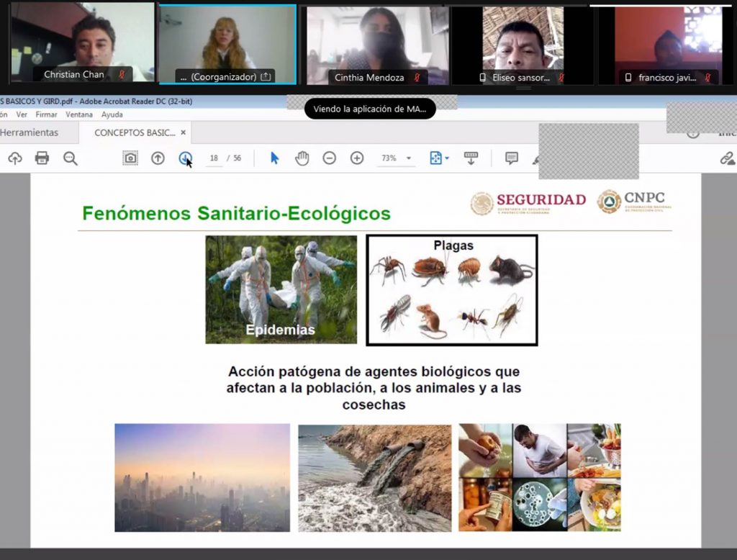The height and width of the screenshot is (560, 737).
Task: Activate the arrow selection tool
Action: tap(274, 158)
